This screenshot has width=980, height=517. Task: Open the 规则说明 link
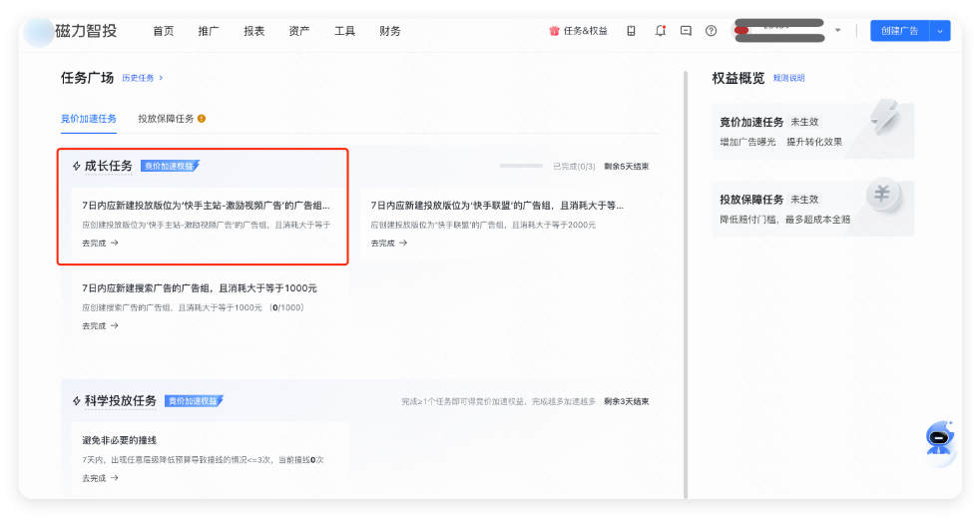pos(788,78)
